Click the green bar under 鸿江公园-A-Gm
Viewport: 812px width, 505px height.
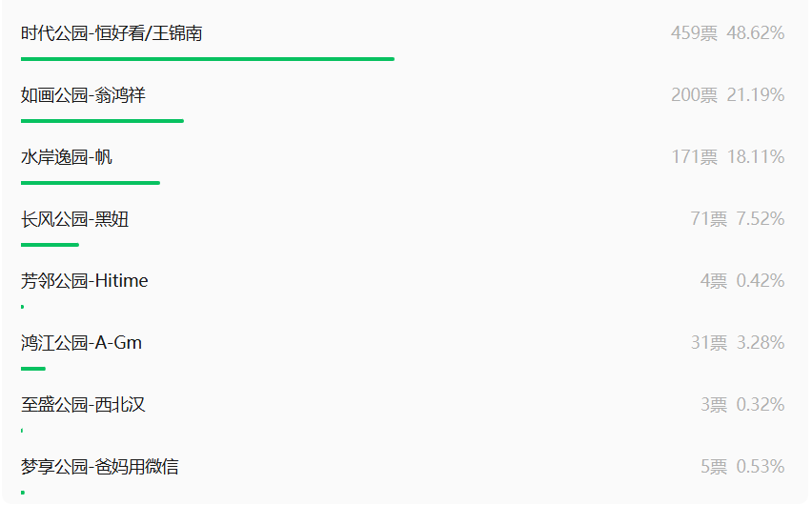point(33,369)
